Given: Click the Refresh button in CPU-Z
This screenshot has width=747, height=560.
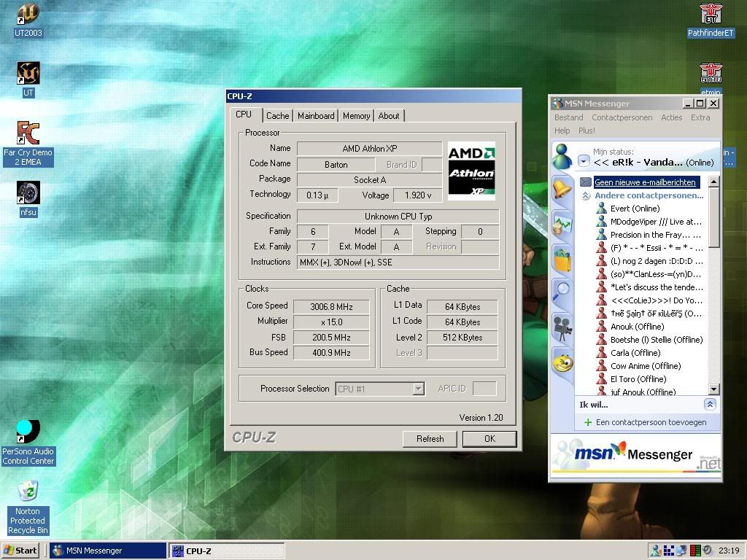Looking at the screenshot, I should click(x=430, y=438).
